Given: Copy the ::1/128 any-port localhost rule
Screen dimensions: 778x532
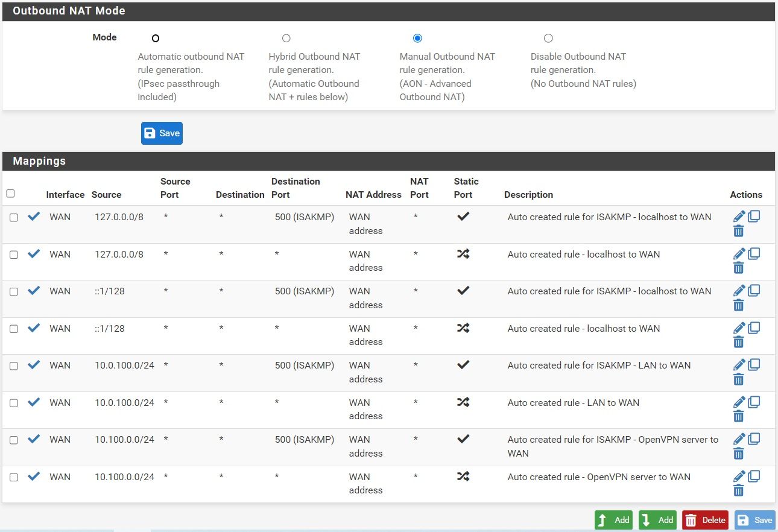Looking at the screenshot, I should pos(754,328).
